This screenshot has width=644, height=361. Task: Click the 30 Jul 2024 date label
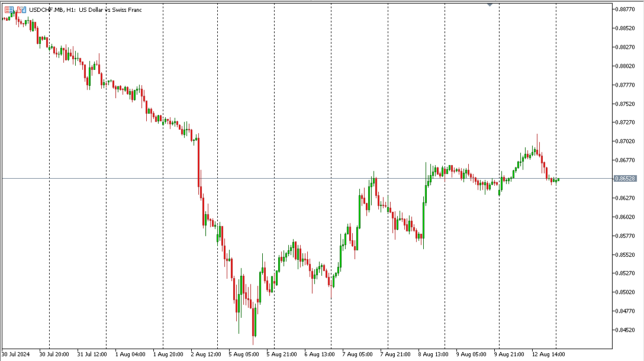(x=15, y=354)
